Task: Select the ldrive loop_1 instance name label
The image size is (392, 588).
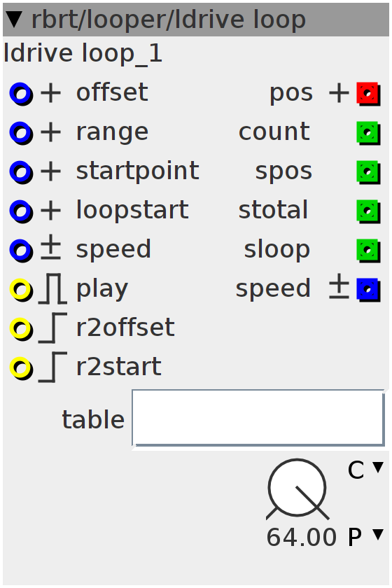Action: (x=83, y=54)
